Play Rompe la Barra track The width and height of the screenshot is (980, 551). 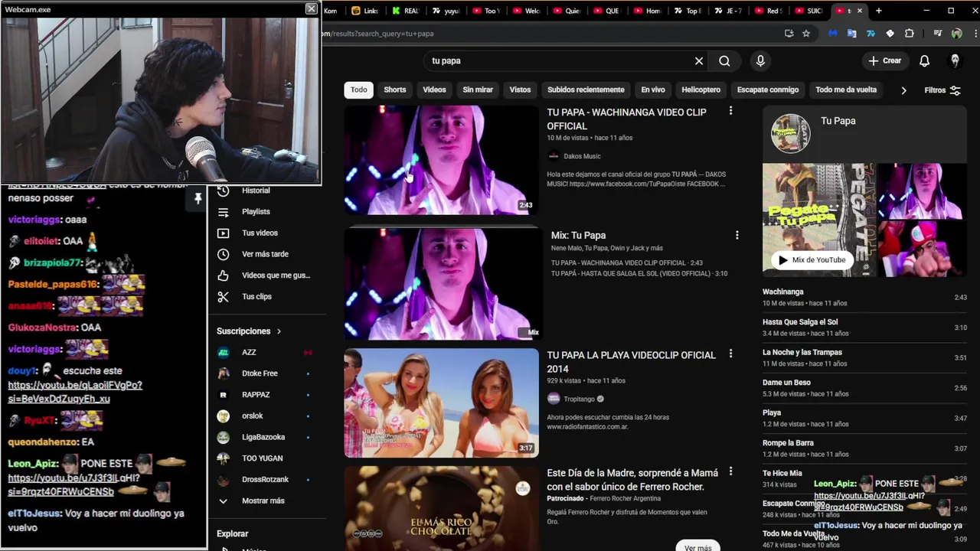coord(864,448)
